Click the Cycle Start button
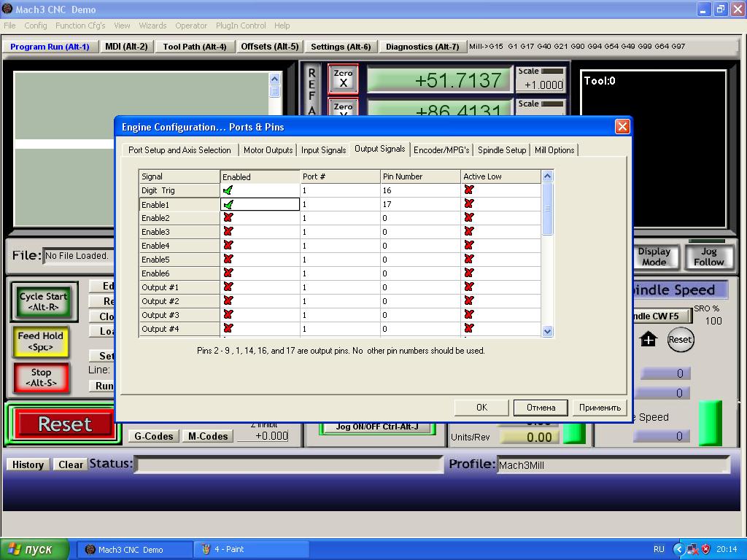The width and height of the screenshot is (747, 560). tap(43, 301)
